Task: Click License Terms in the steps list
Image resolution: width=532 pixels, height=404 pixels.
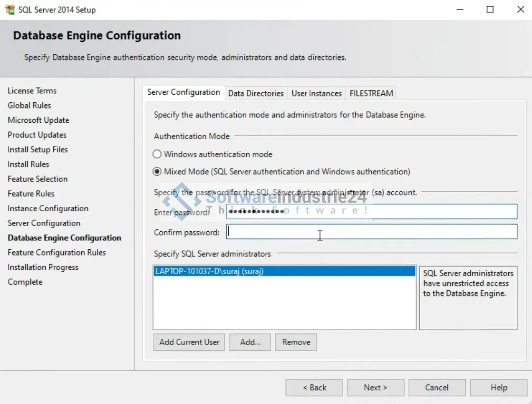Action: click(32, 90)
